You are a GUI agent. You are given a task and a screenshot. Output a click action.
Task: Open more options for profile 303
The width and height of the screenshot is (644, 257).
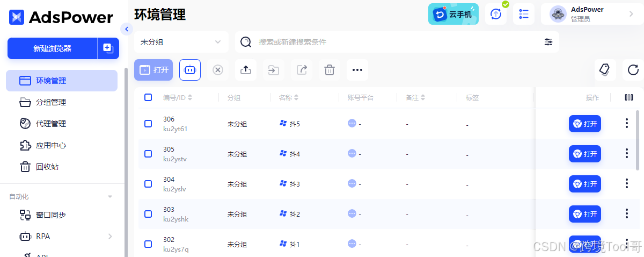click(x=626, y=214)
